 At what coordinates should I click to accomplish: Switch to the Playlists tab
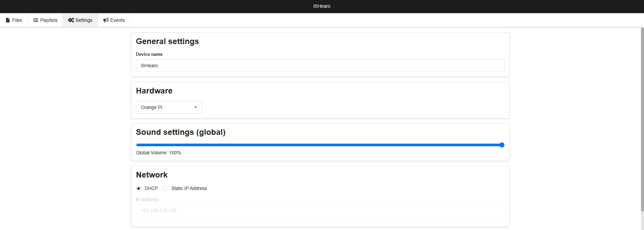click(x=45, y=20)
